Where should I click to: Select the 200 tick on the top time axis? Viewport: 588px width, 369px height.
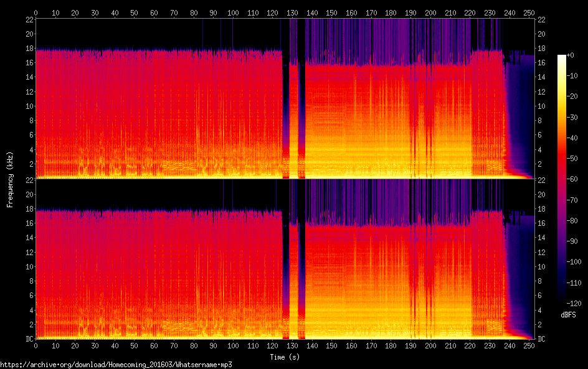tap(430, 12)
